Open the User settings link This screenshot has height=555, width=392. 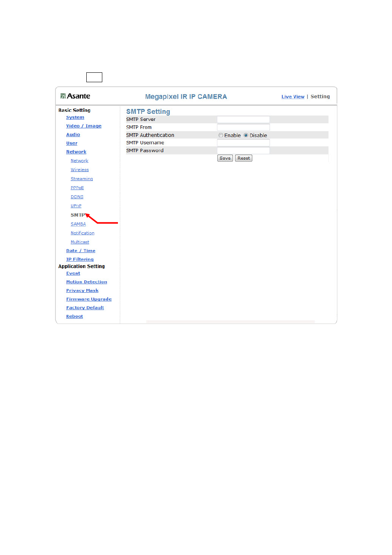coord(72,143)
